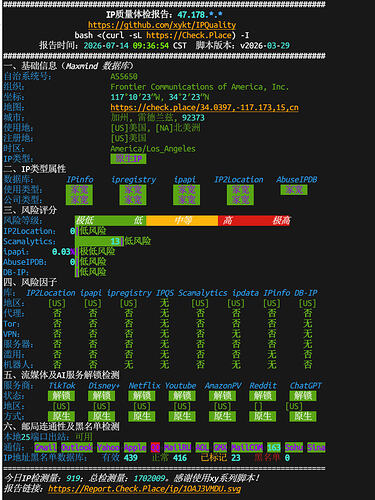Click the Scamalytics risk factor column header
Image resolution: width=375 pixels, height=500 pixels.
203,293
